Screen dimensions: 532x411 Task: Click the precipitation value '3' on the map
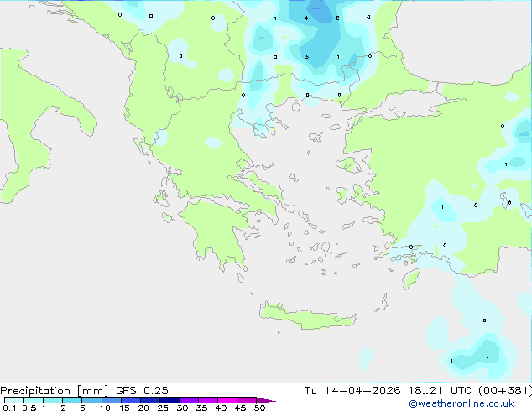(x=307, y=57)
